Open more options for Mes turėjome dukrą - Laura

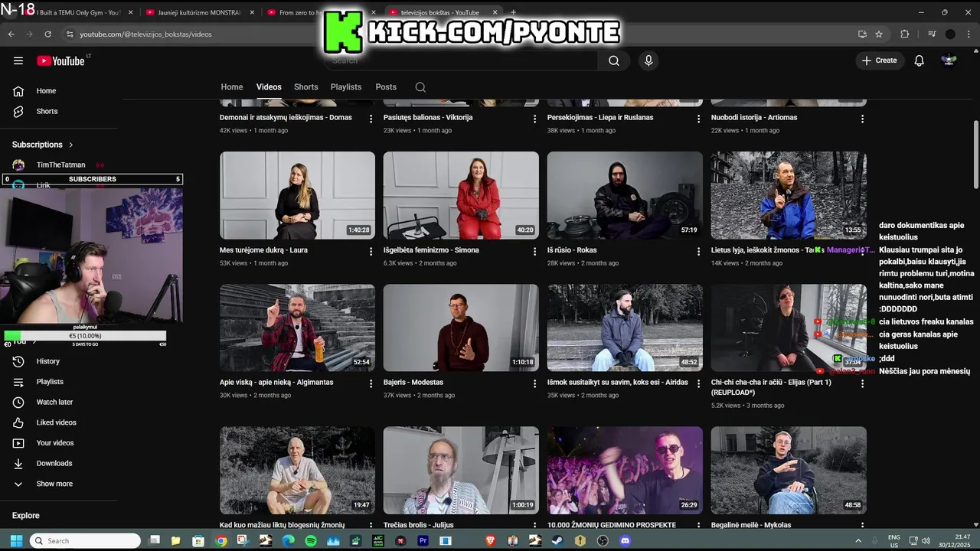point(371,251)
